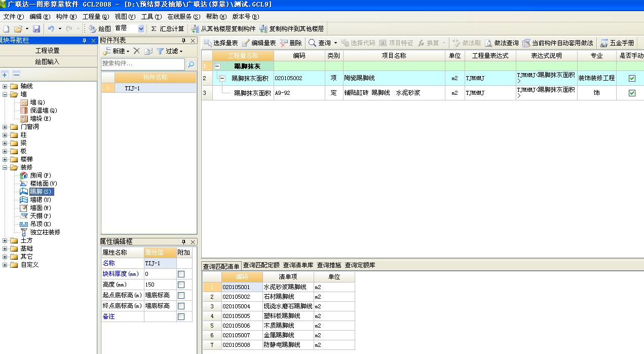644x354 pixels.
Task: Undo last action via toolbar arrow
Action: (51, 29)
